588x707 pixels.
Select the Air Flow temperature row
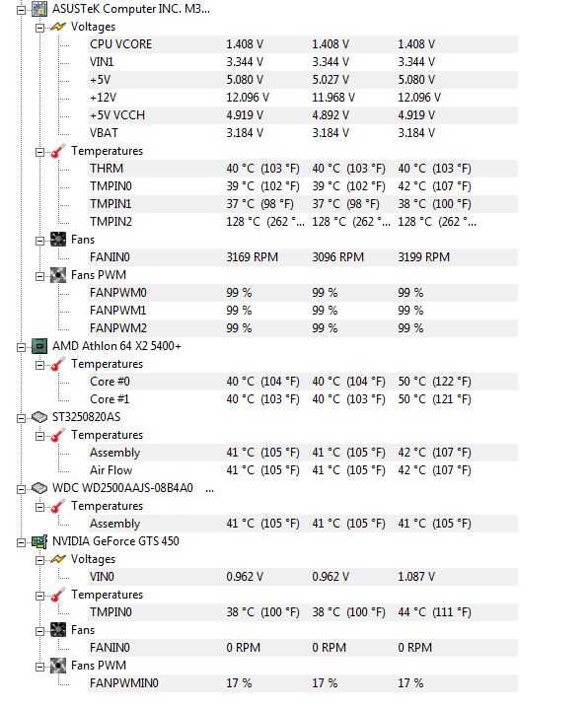[303, 470]
